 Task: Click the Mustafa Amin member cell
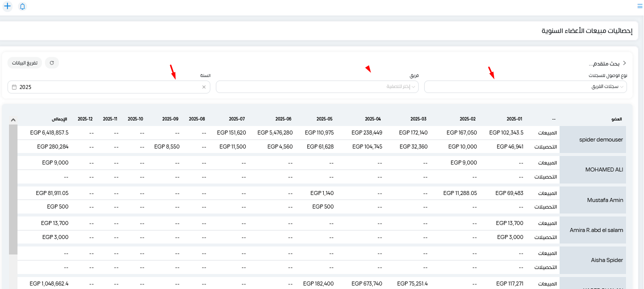pyautogui.click(x=593, y=200)
